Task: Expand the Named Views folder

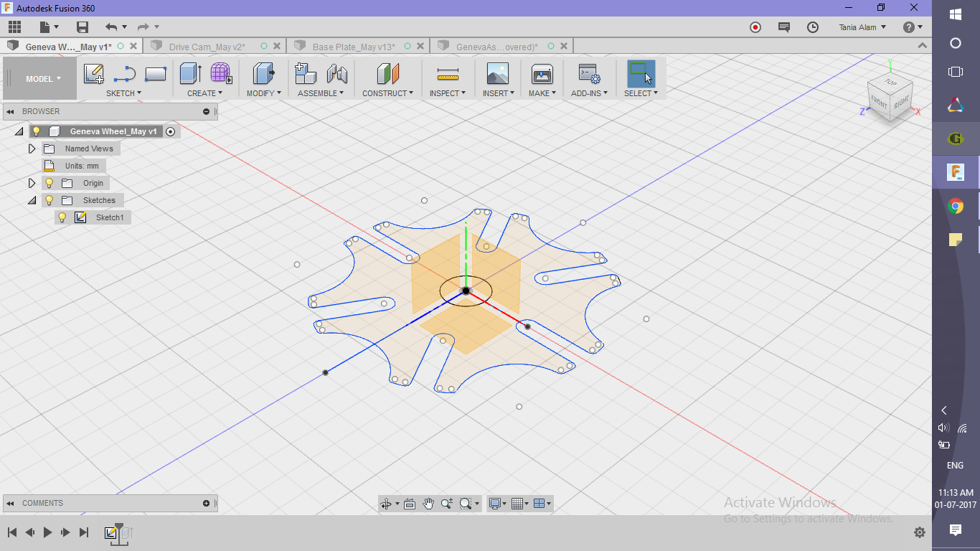Action: pos(32,149)
